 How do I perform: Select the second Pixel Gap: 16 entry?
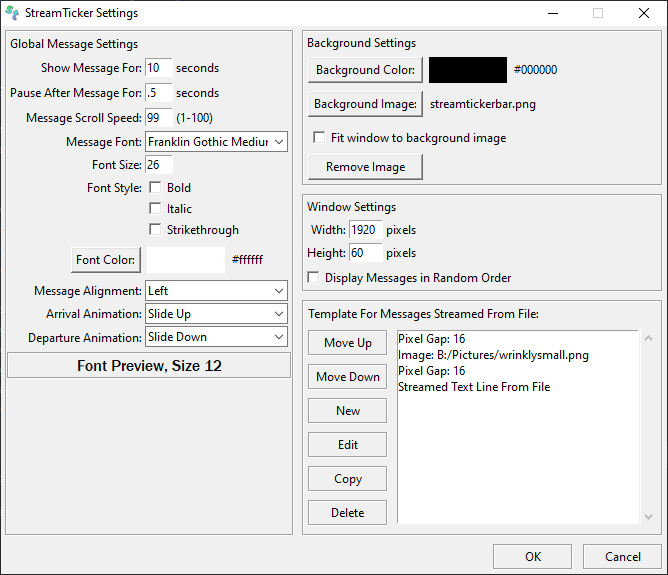[x=432, y=371]
